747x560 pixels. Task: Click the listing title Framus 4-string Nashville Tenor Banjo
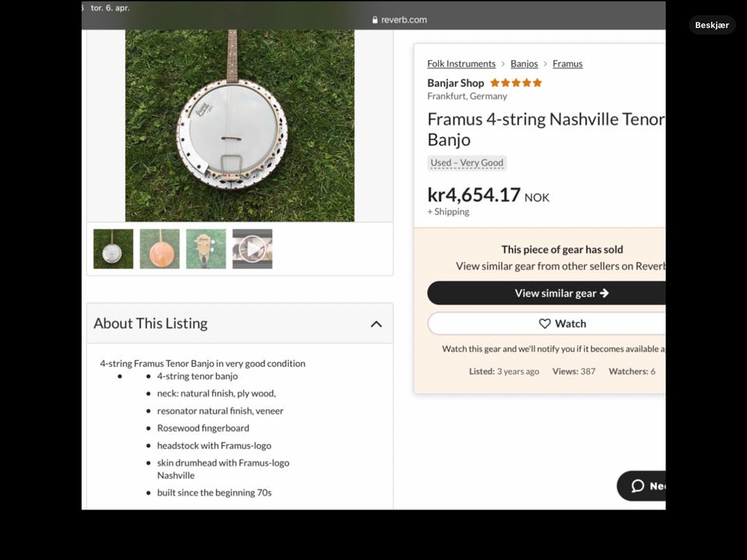pos(546,129)
